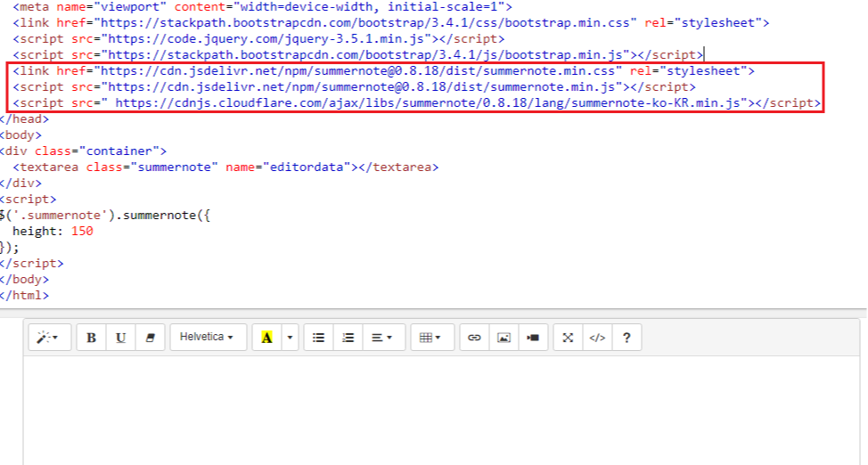Viewport: 868px width, 465px height.
Task: Click the jquery-3.5.1.min.js script line
Action: [x=258, y=39]
